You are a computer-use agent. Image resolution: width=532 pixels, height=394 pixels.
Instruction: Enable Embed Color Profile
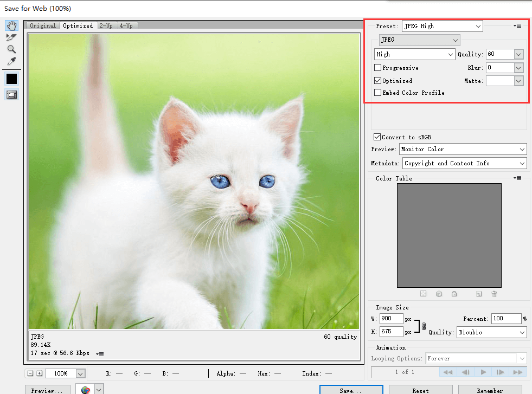click(378, 93)
